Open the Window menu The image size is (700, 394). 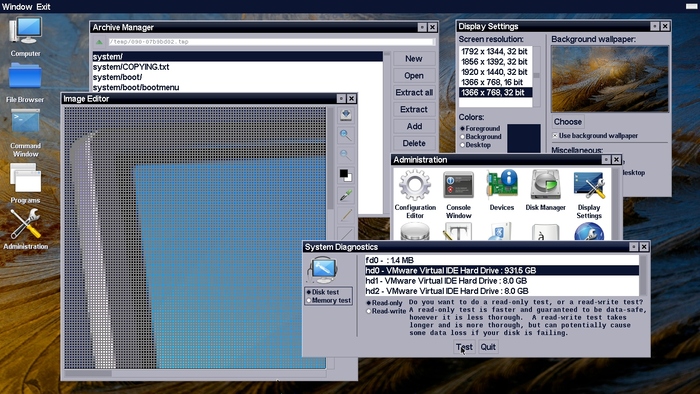pos(17,7)
